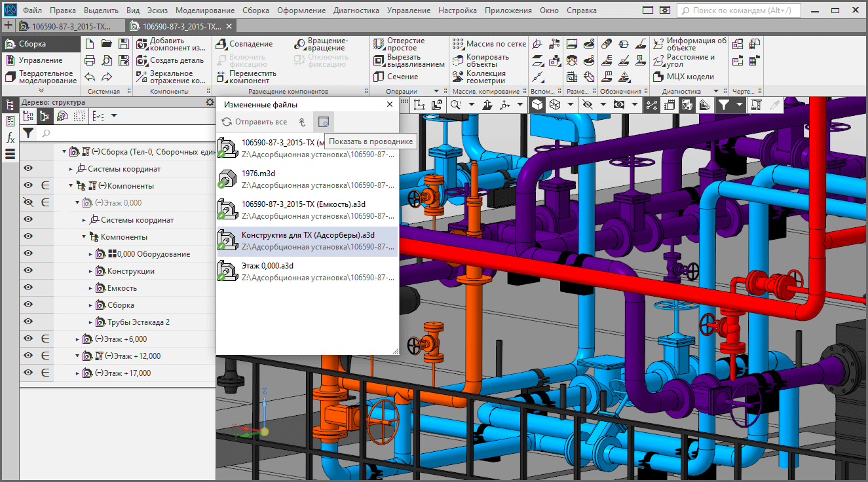Click the Mass-inertia characteristics (МЦХ модели) tool
Image resolution: width=868 pixels, height=482 pixels.
659,77
